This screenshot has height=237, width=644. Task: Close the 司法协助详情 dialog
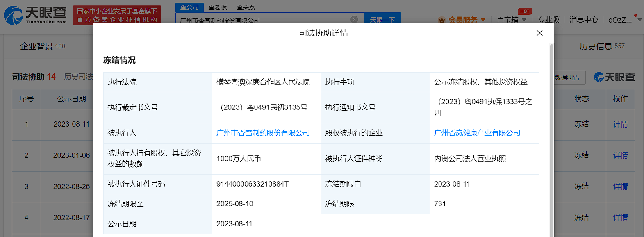539,33
